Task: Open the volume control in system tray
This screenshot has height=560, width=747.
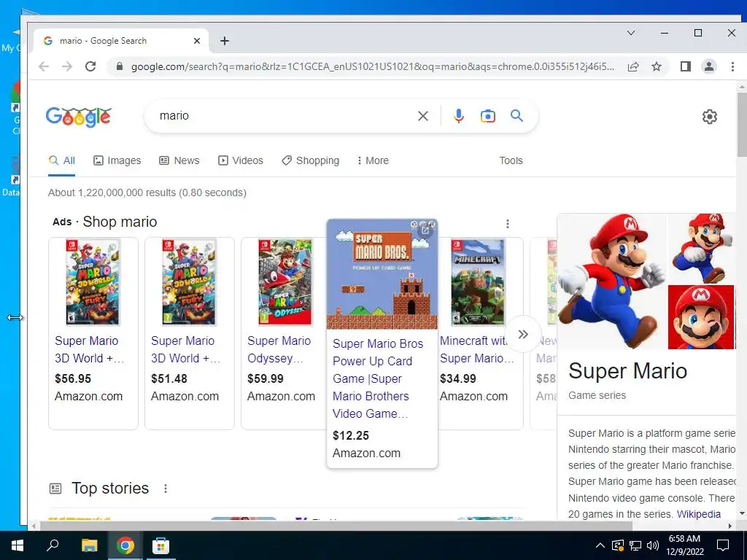Action: pyautogui.click(x=653, y=545)
